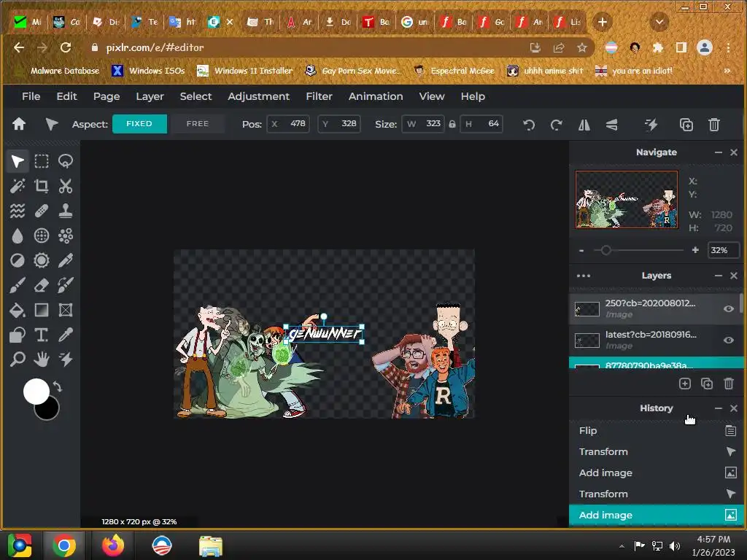Viewport: 747px width, 560px height.
Task: Show hidden system tray icons
Action: click(x=622, y=546)
